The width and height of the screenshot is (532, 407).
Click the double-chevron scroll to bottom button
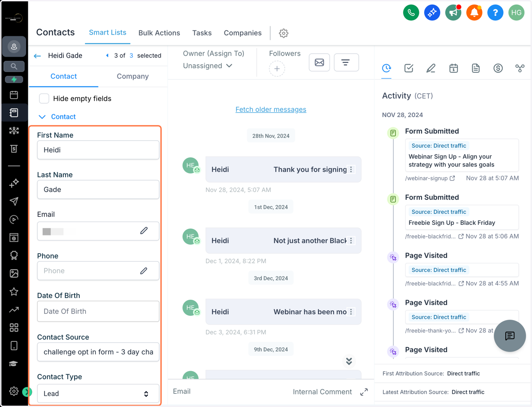349,361
